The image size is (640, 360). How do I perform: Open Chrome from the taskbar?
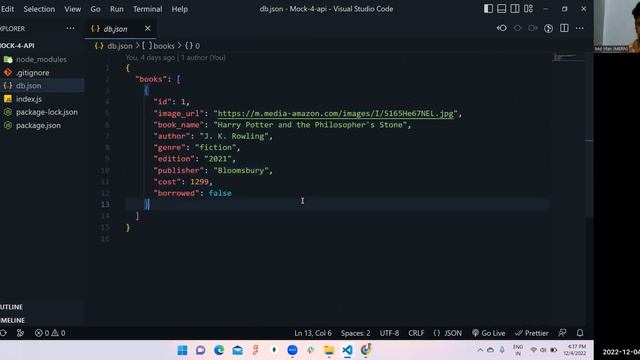coord(366,350)
